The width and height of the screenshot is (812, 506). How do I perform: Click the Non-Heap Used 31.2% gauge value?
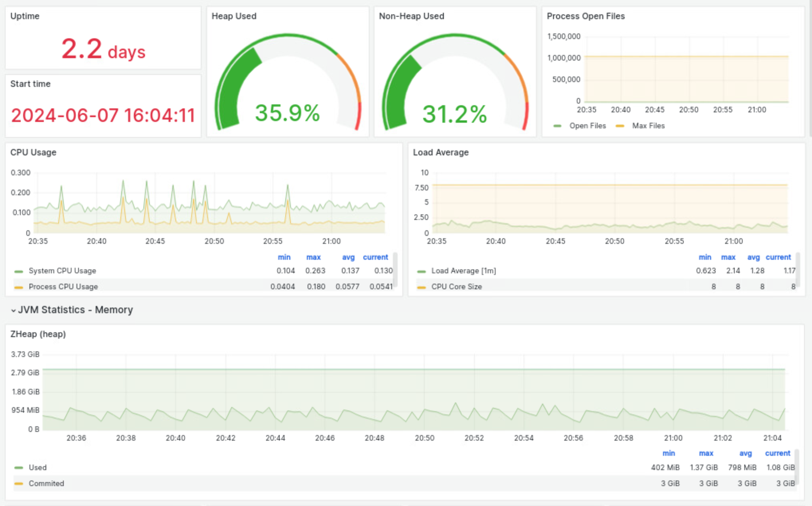click(455, 114)
